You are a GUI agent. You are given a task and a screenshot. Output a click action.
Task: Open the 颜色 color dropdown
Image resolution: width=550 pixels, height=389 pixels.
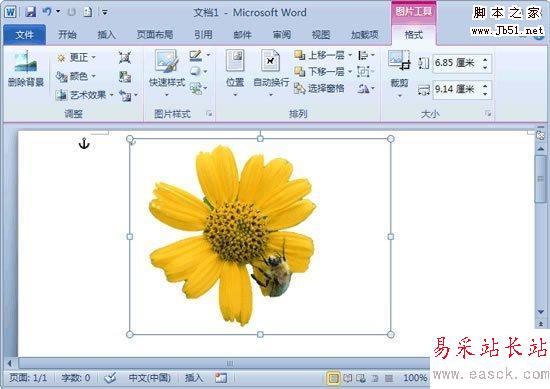pyautogui.click(x=76, y=76)
